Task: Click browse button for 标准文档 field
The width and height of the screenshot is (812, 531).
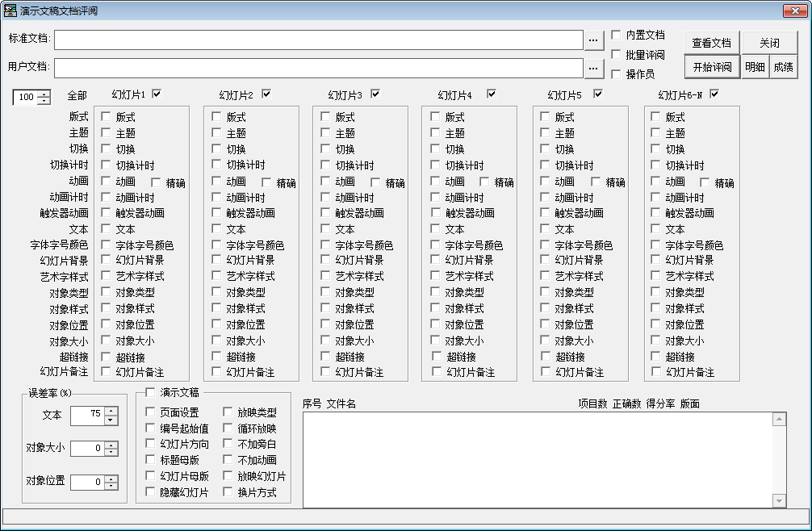Action: pyautogui.click(x=593, y=40)
